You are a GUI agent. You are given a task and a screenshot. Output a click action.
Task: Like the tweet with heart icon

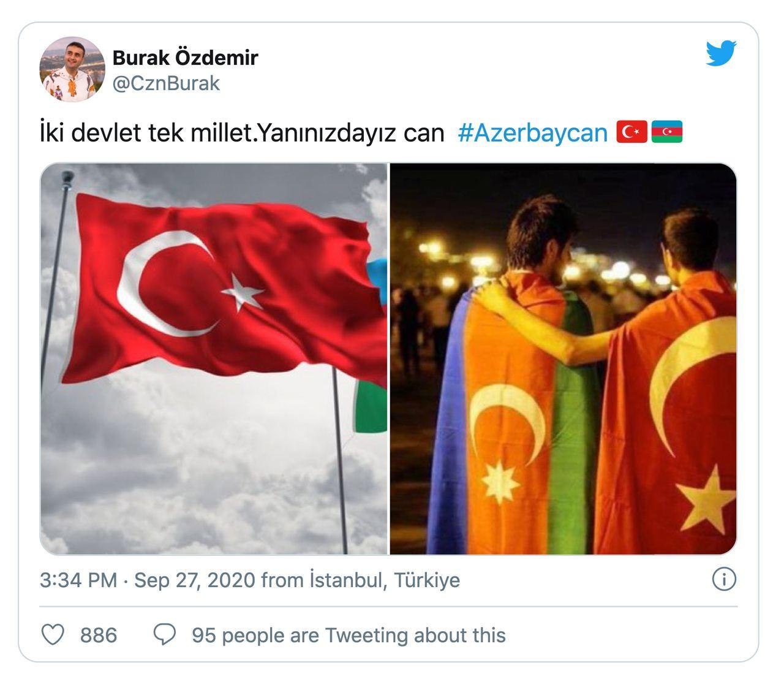click(52, 635)
